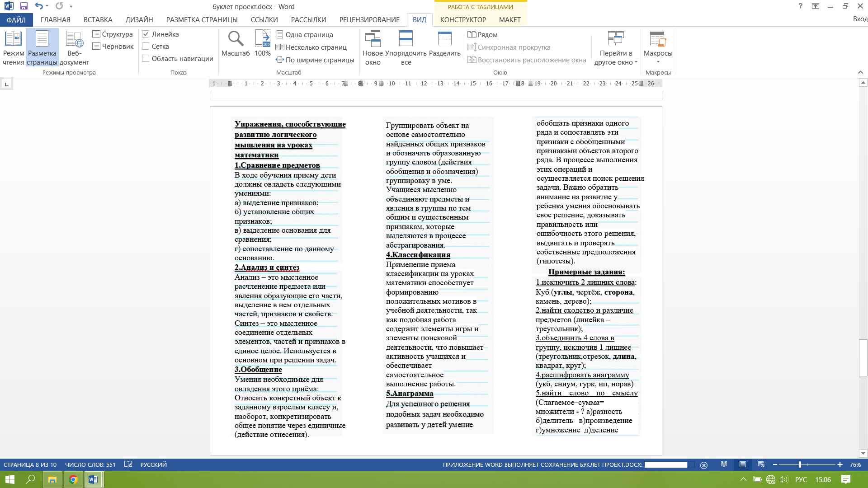Enable the Область навигации checkbox
This screenshot has width=868, height=488.
pyautogui.click(x=146, y=58)
